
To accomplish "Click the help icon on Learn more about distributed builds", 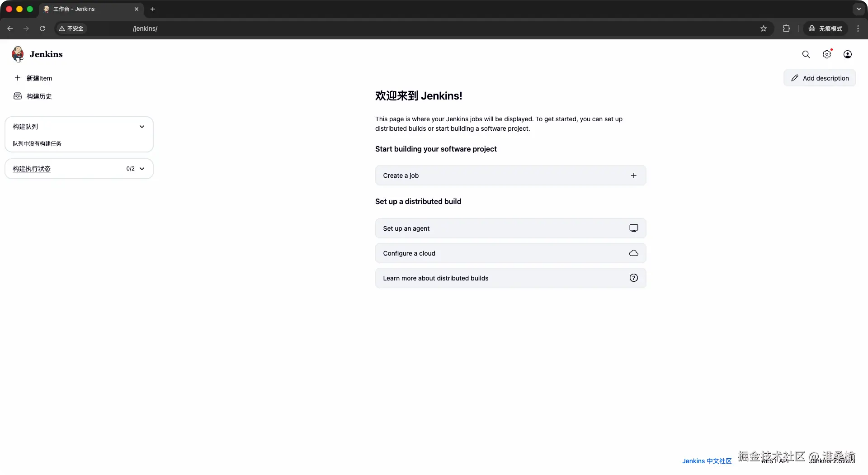I will (x=634, y=278).
